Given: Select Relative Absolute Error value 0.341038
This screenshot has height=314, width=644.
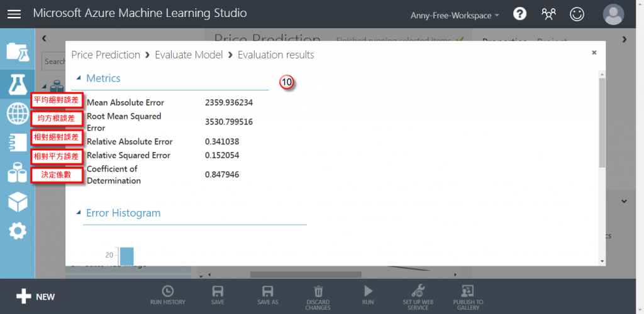Looking at the screenshot, I should pos(222,142).
